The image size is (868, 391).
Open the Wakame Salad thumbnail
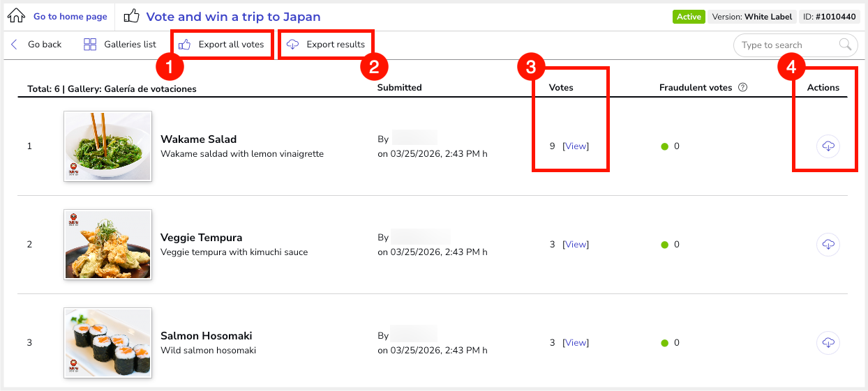[x=107, y=146]
